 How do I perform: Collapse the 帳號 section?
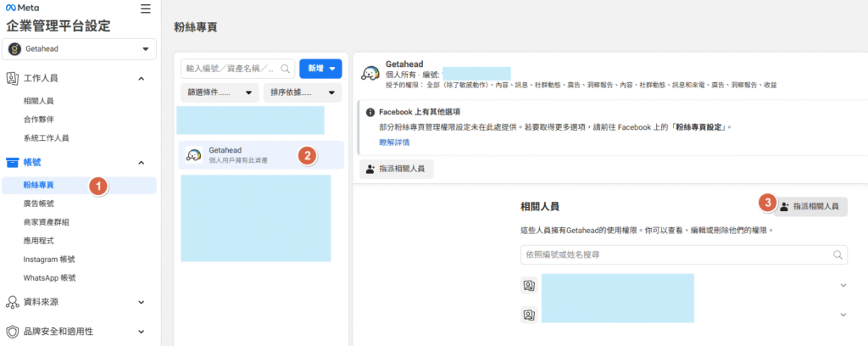141,162
